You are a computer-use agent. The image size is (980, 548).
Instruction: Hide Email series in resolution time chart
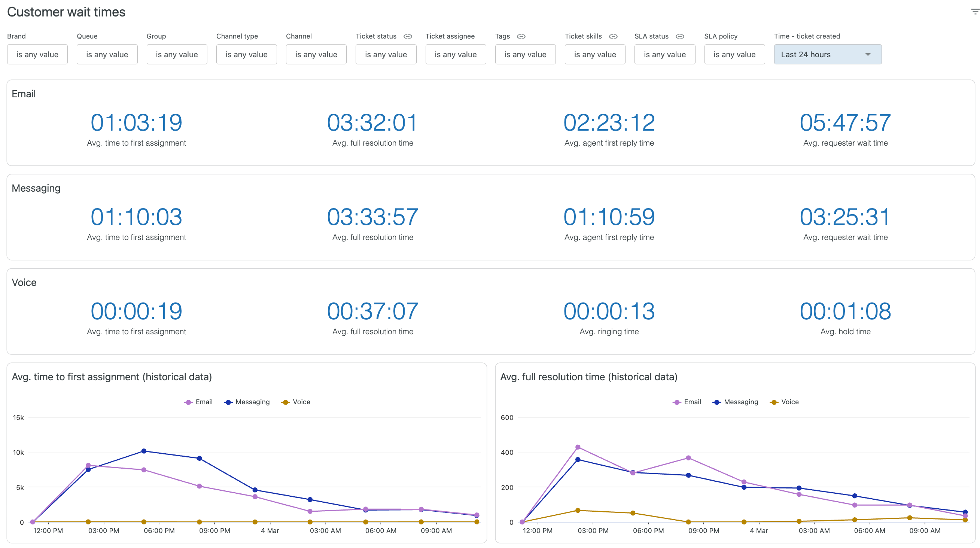687,402
